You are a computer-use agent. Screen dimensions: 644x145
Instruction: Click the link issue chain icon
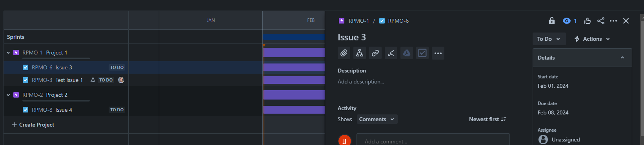[375, 53]
